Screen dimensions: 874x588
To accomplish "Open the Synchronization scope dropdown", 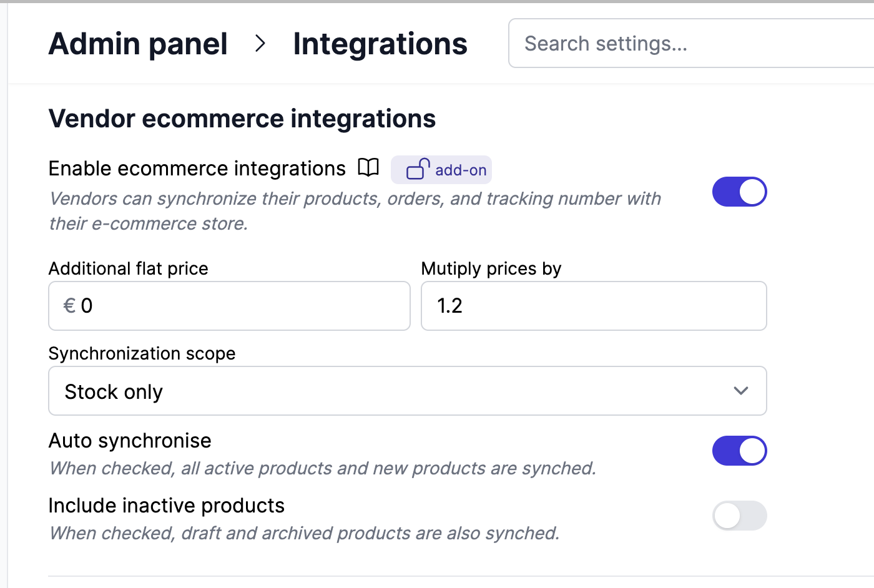I will pos(407,391).
